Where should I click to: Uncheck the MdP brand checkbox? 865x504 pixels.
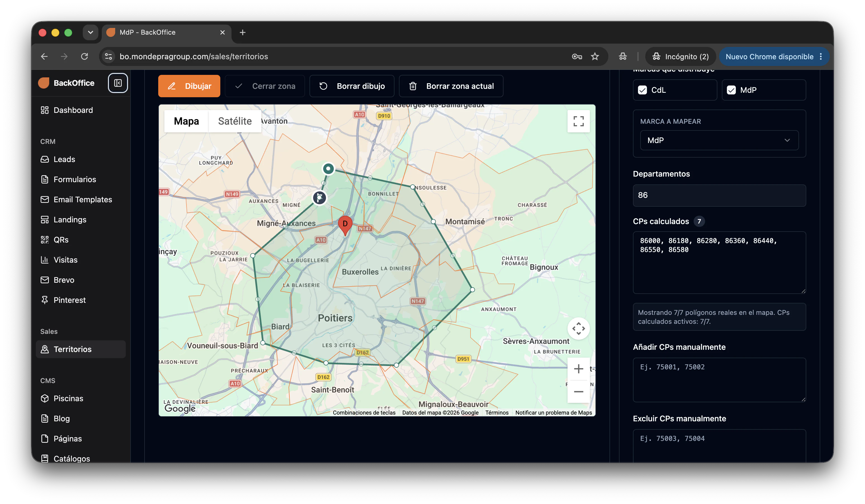tap(731, 90)
